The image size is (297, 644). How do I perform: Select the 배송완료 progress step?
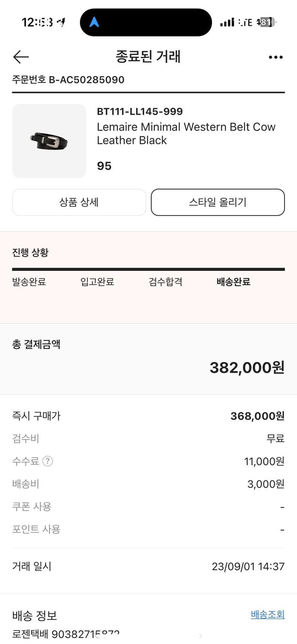[x=233, y=282]
